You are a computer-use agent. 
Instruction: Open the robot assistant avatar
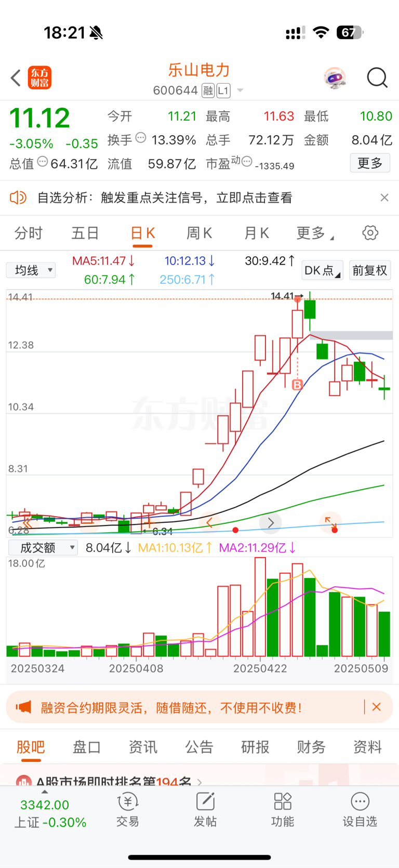pos(335,78)
